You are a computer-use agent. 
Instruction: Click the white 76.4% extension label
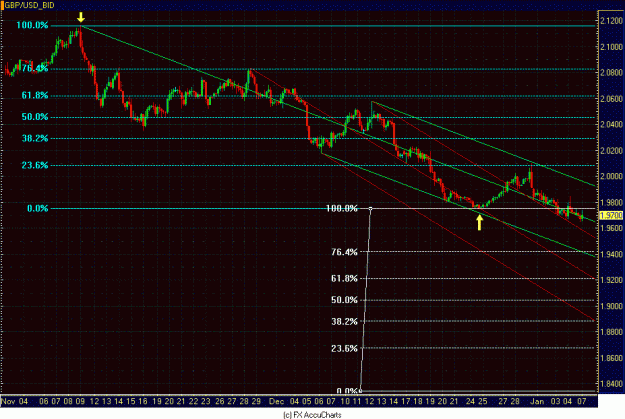(344, 252)
